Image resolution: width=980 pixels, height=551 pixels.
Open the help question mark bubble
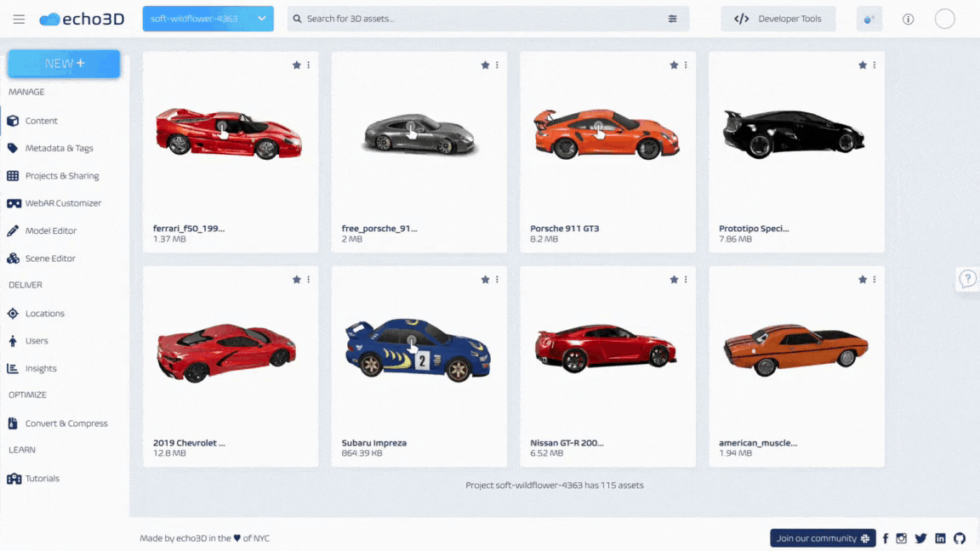coord(967,279)
